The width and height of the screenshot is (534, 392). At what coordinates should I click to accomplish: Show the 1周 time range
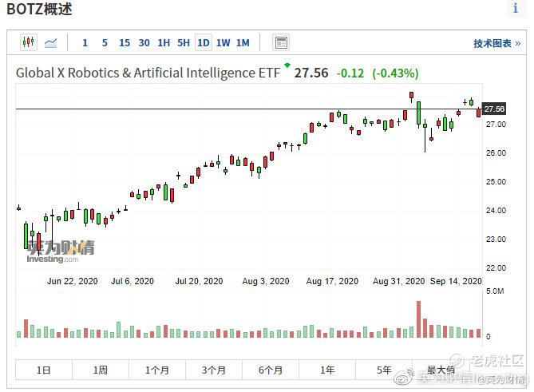(x=101, y=370)
